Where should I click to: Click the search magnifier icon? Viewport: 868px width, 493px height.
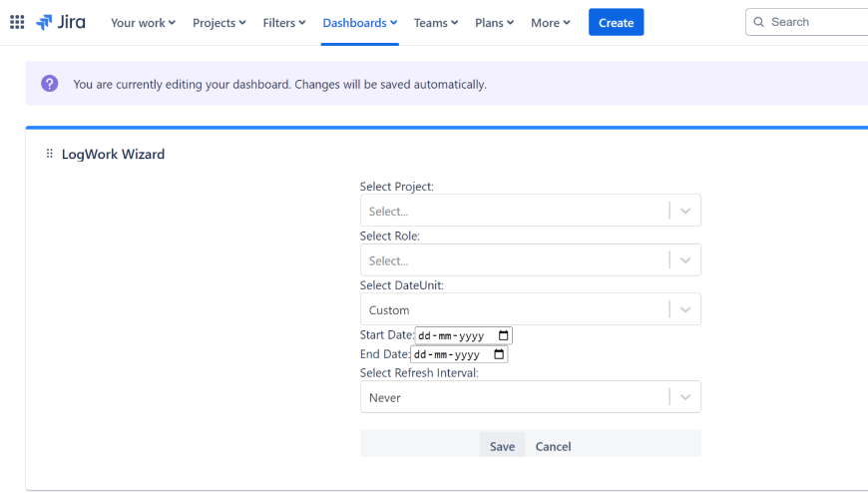(x=759, y=22)
